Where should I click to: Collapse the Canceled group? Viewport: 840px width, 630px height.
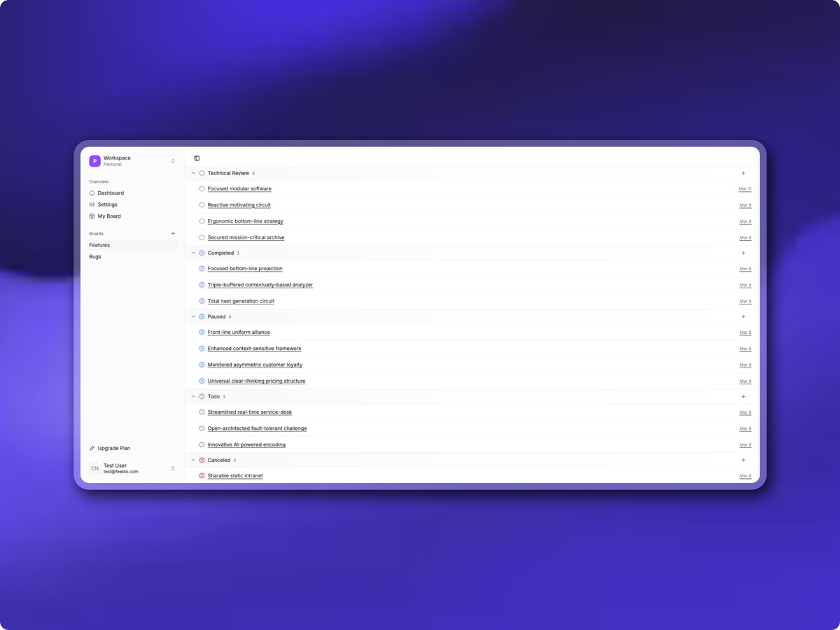coord(193,460)
